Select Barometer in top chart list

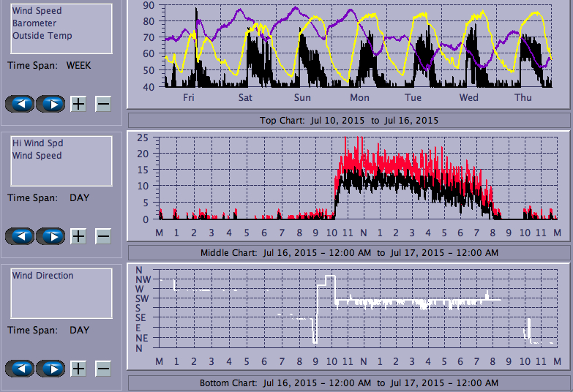34,23
